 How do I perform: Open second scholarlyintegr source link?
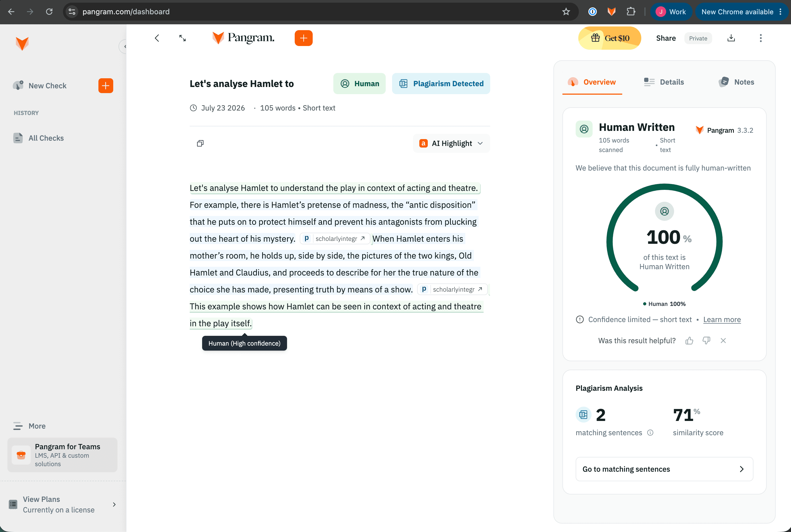pyautogui.click(x=452, y=290)
